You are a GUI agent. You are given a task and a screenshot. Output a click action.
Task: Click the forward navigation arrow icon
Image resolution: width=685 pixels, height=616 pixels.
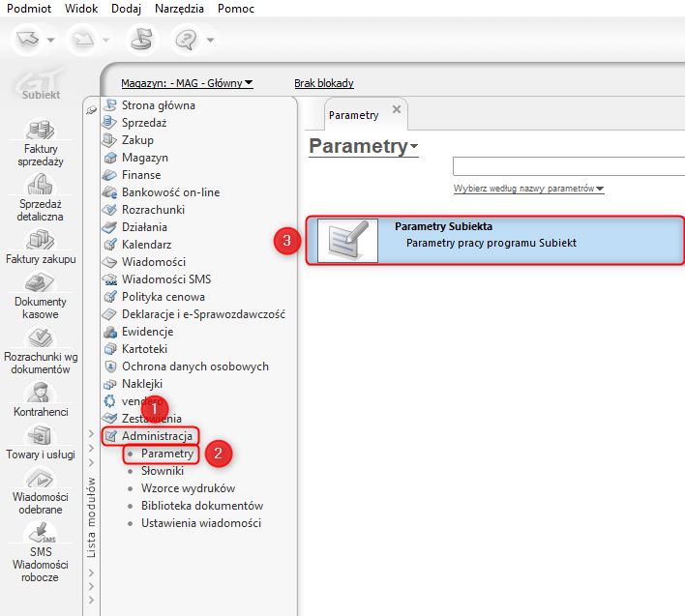[x=83, y=40]
